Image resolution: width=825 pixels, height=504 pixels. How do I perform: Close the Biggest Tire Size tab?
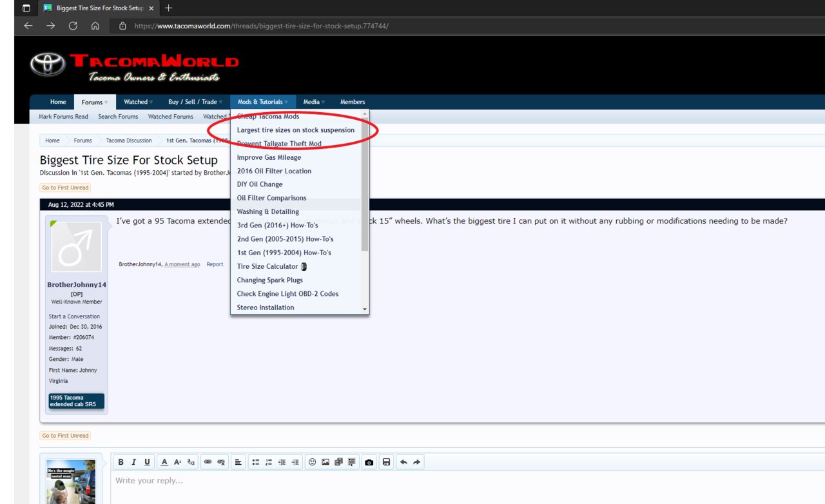pos(151,8)
